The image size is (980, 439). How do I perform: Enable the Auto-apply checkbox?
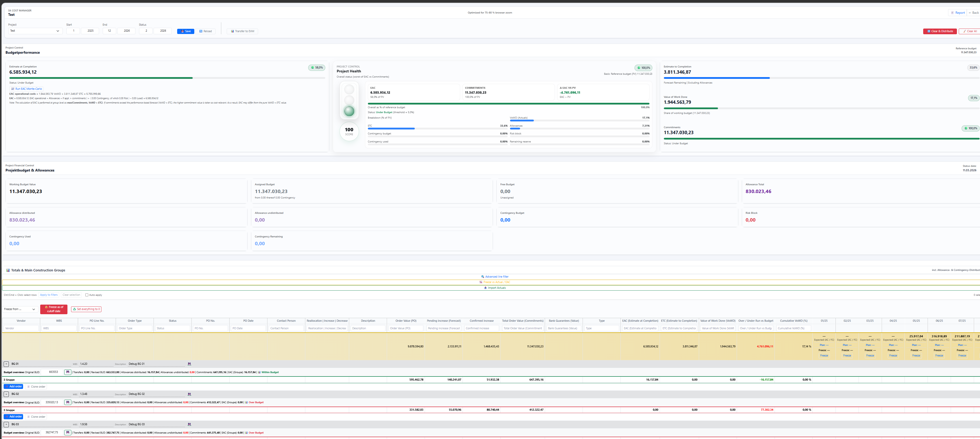click(87, 295)
